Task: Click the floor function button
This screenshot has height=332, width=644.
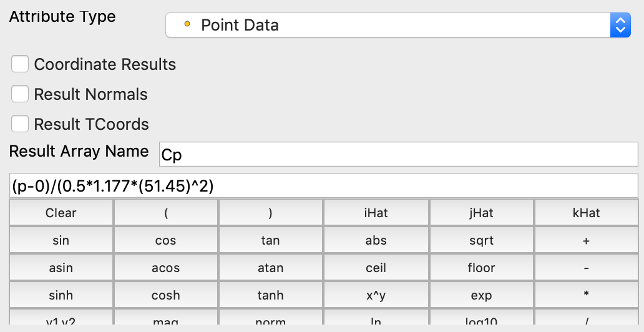Action: (481, 268)
